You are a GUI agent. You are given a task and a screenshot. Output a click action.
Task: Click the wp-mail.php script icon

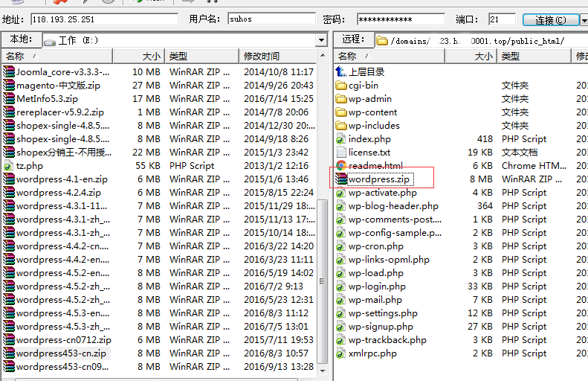click(x=341, y=301)
